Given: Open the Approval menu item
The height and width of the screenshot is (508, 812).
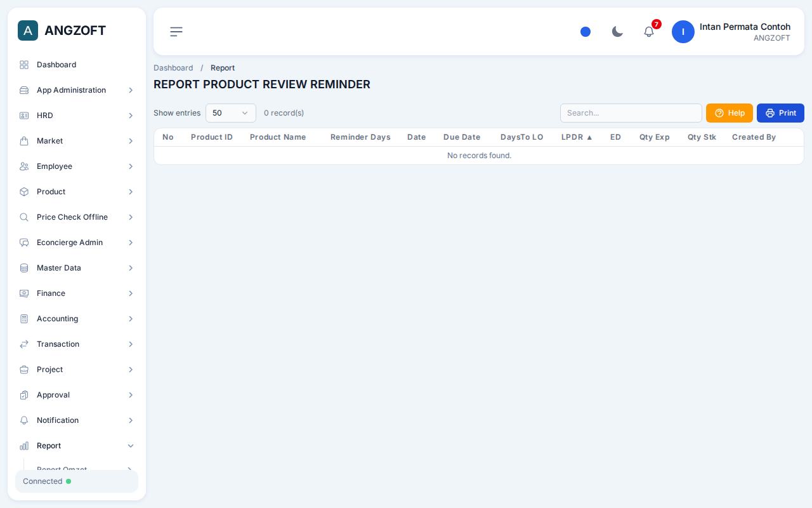Looking at the screenshot, I should tap(77, 395).
